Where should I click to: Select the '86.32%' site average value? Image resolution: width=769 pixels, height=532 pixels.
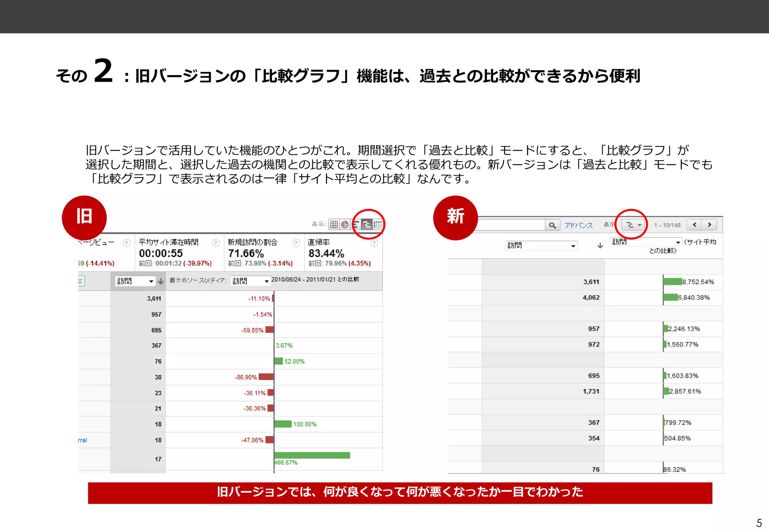point(674,469)
